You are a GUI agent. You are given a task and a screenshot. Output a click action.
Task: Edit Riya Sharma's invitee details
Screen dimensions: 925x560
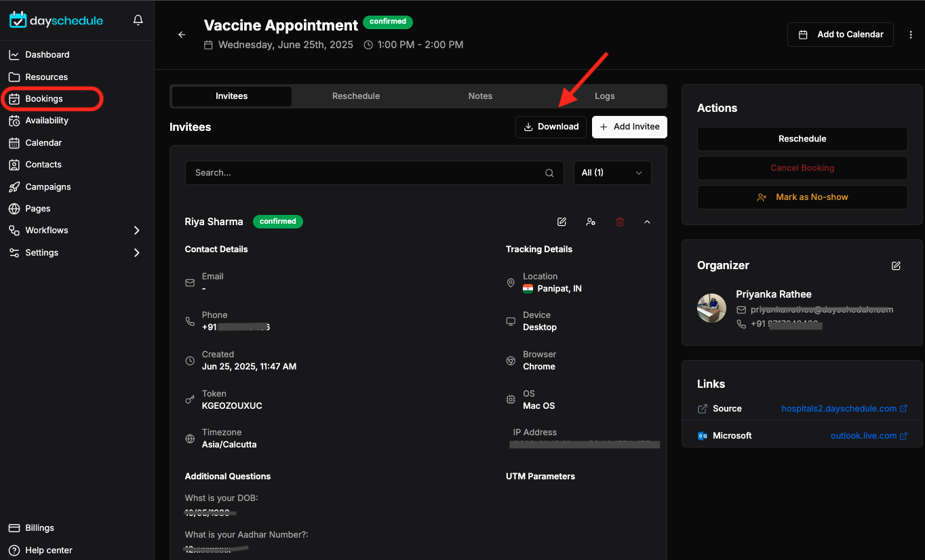(562, 222)
